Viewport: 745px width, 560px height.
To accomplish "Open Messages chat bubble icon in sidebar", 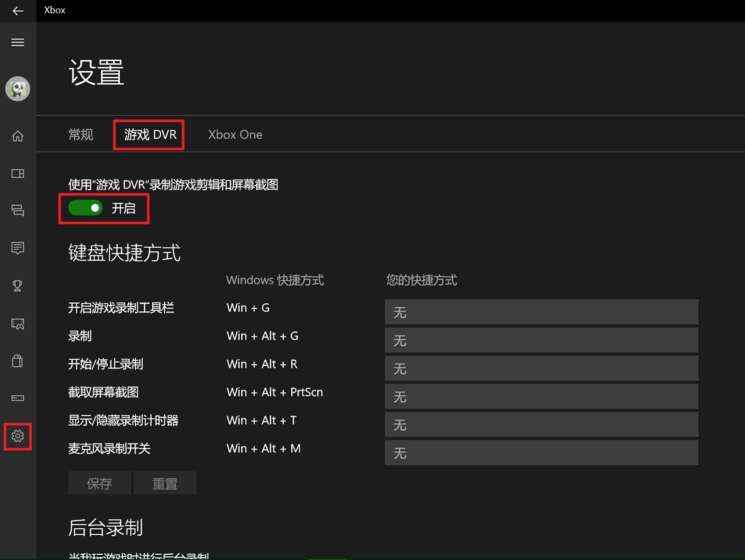I will point(17,247).
